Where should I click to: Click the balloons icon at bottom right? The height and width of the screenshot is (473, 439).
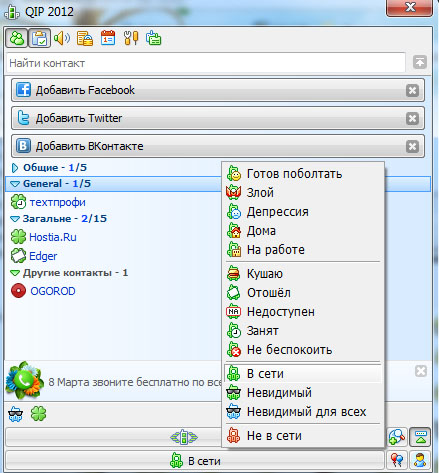397,460
